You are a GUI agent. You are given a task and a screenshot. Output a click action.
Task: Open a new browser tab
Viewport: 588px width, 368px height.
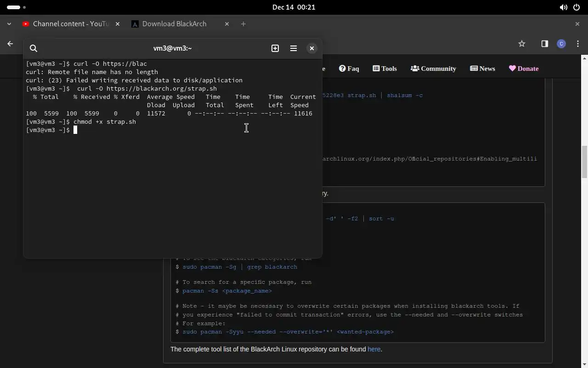[x=243, y=24]
